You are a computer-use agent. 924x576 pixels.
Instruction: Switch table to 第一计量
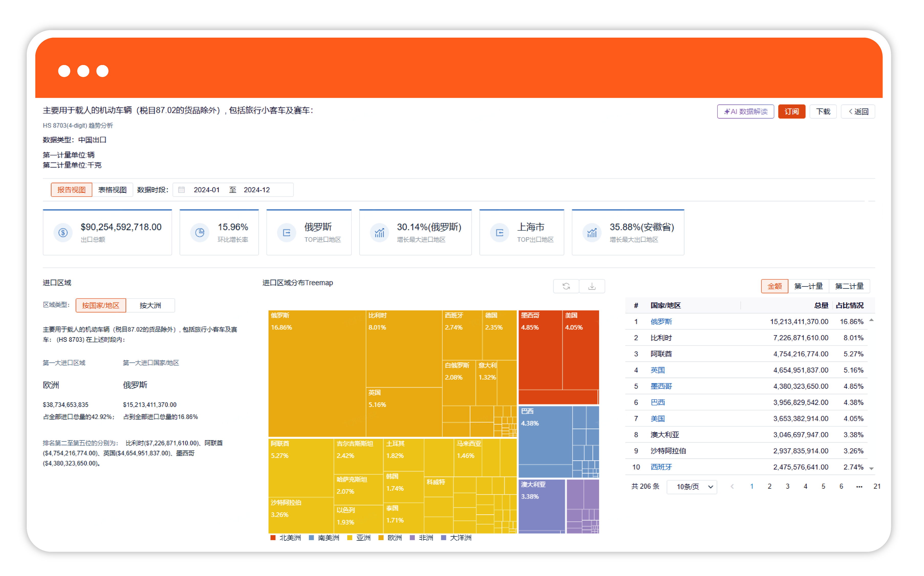click(808, 286)
